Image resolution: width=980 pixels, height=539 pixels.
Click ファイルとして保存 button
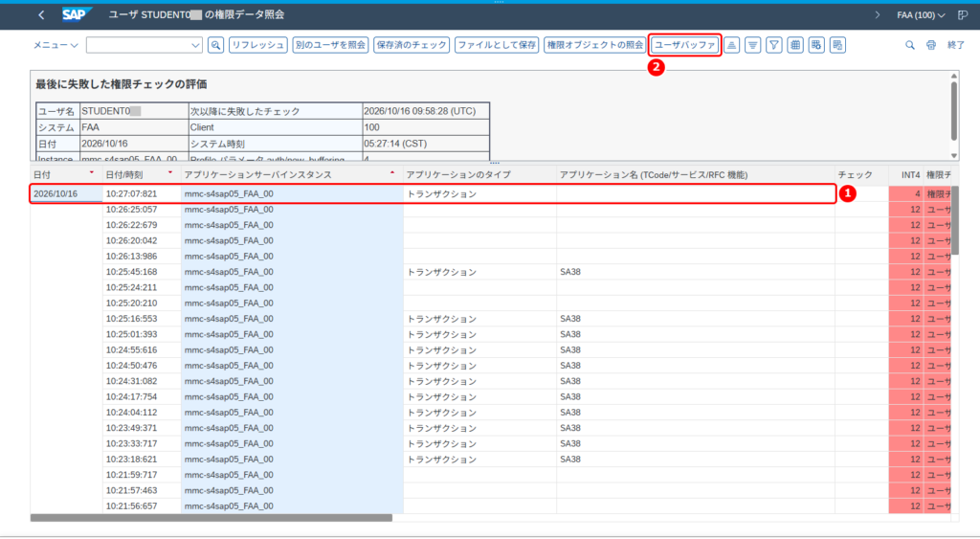coord(497,45)
